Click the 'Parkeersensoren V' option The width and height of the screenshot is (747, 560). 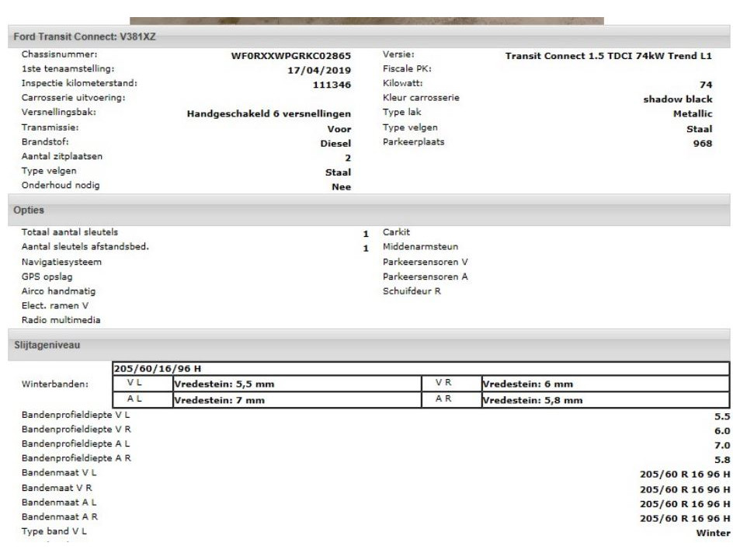pos(425,262)
